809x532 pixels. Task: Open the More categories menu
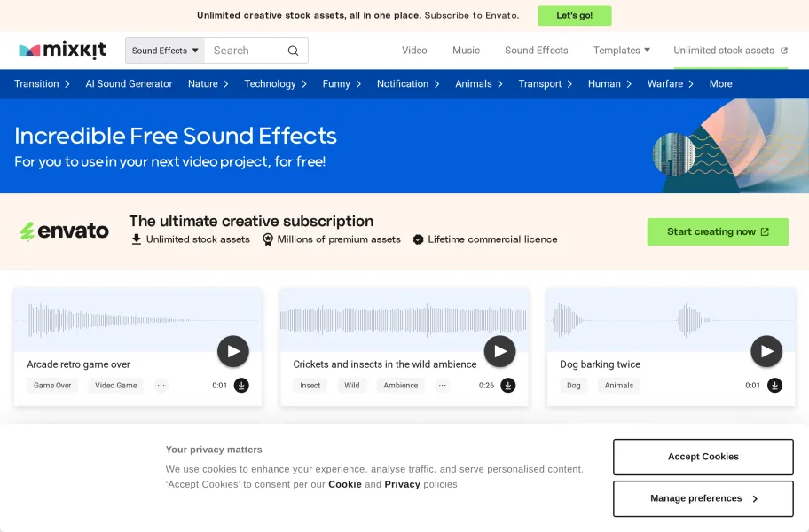[721, 83]
